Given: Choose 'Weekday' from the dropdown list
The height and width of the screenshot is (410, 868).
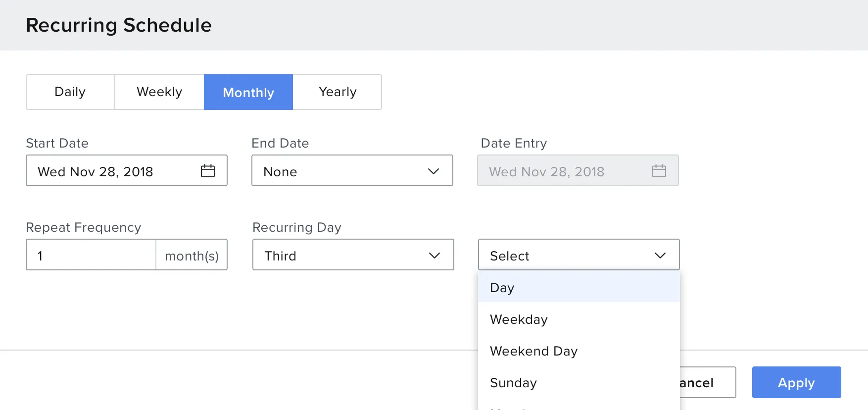Looking at the screenshot, I should tap(579, 319).
